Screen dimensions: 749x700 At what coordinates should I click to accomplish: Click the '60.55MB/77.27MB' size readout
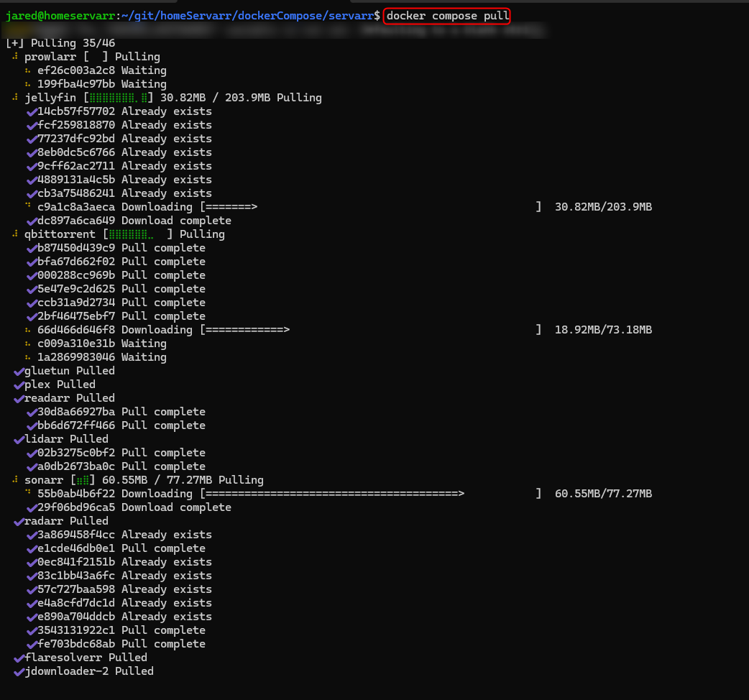[603, 494]
